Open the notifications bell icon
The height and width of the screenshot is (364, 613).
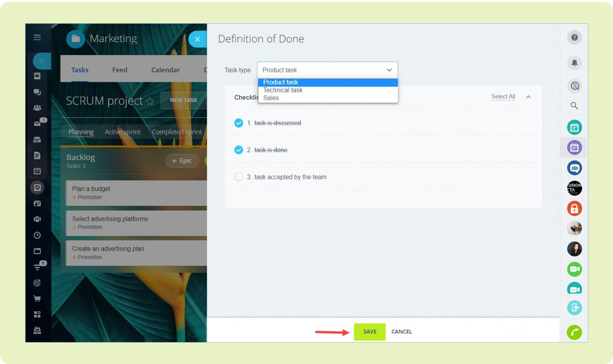(x=574, y=63)
